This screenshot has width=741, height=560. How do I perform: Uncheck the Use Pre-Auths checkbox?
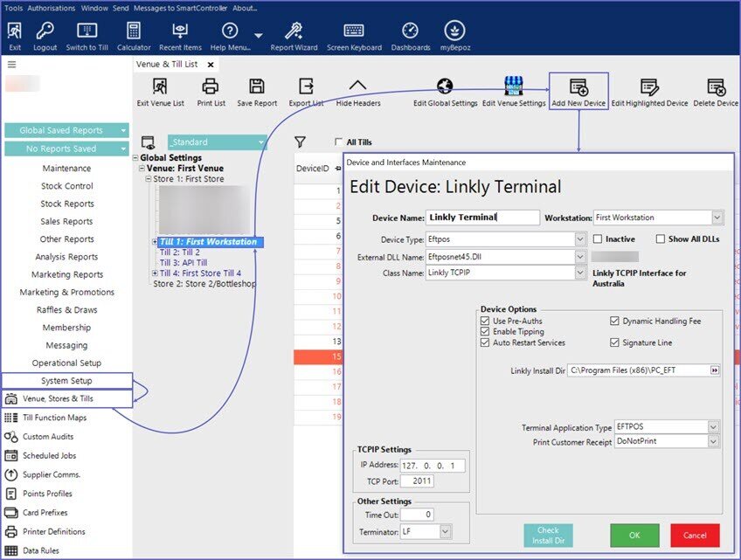(x=486, y=321)
